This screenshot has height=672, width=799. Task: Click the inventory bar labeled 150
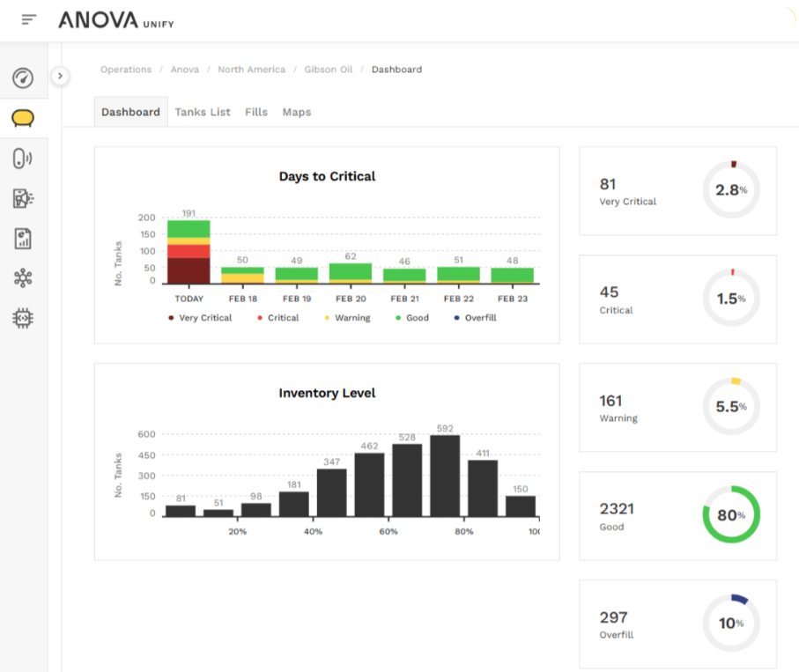coord(521,506)
